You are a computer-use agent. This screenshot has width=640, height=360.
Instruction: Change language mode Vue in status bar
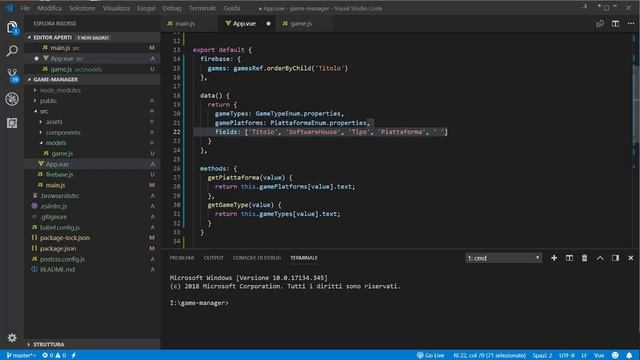[599, 356]
